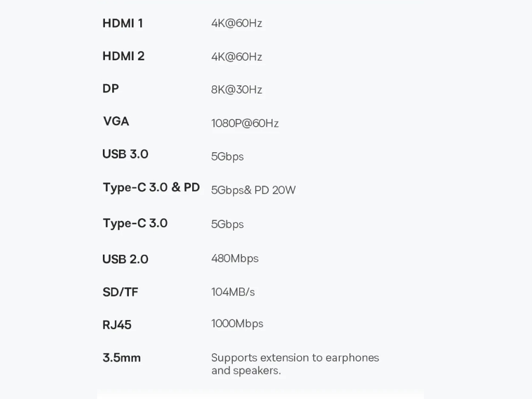Image resolution: width=532 pixels, height=399 pixels.
Task: Select the 1000Mbps value
Action: 237,324
